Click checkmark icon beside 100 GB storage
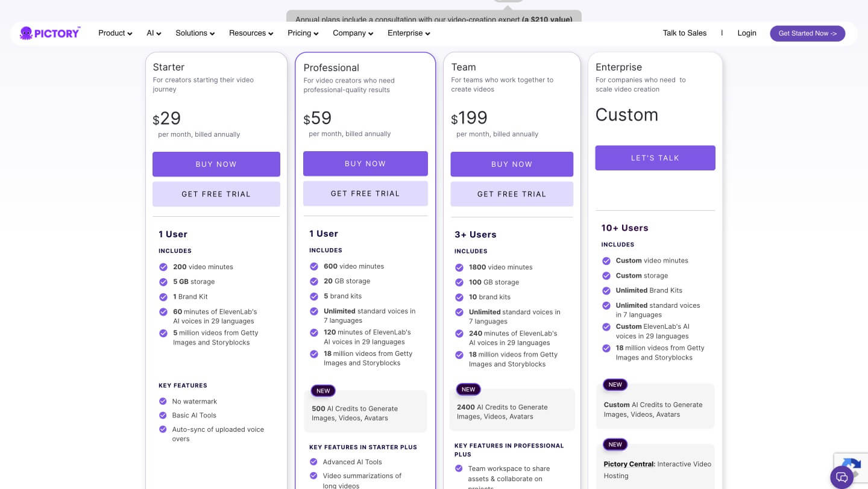This screenshot has width=868, height=489. click(459, 282)
